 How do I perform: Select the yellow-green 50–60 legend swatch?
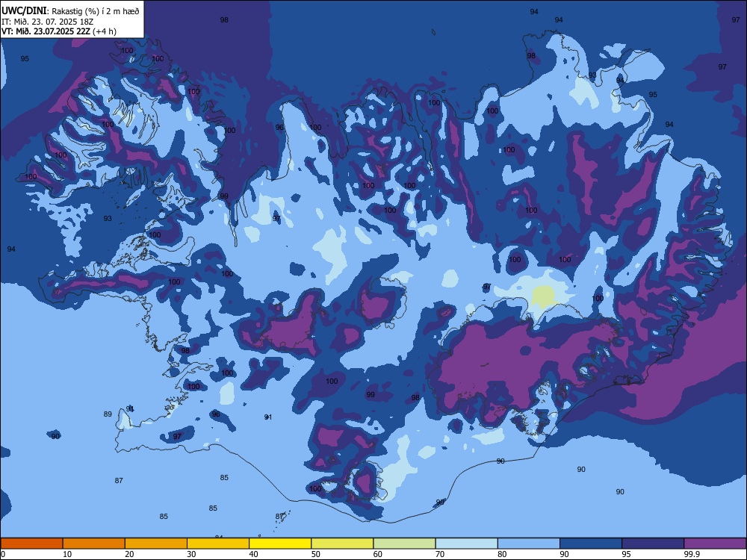coord(342,544)
